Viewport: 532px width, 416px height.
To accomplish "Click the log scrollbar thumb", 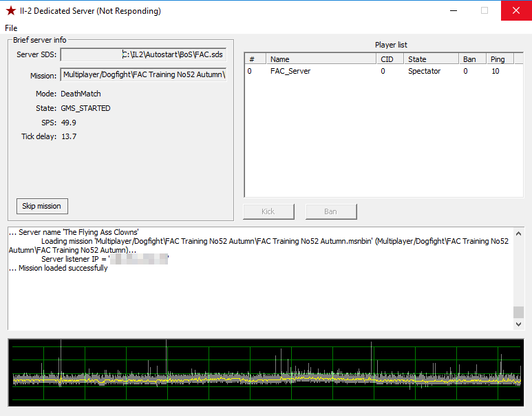I will tap(518, 312).
